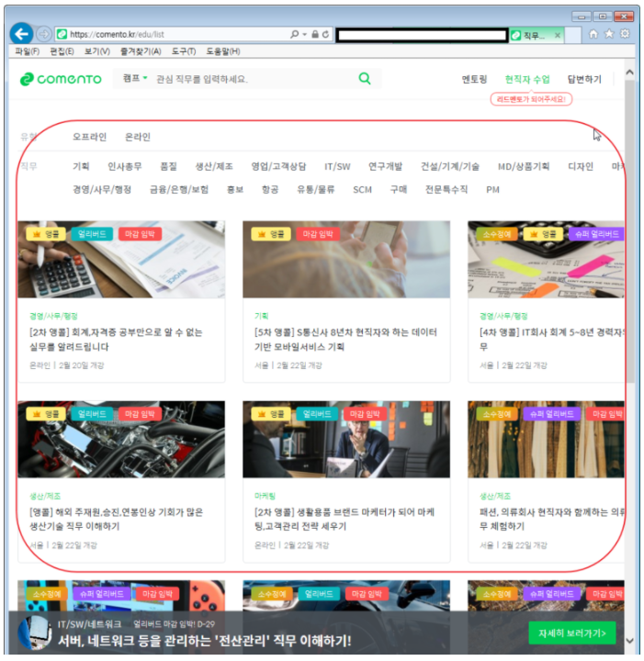Screen dimensions: 644x661
Task: Open course titled 생활용품 브랜드 마케터
Action: [345, 520]
